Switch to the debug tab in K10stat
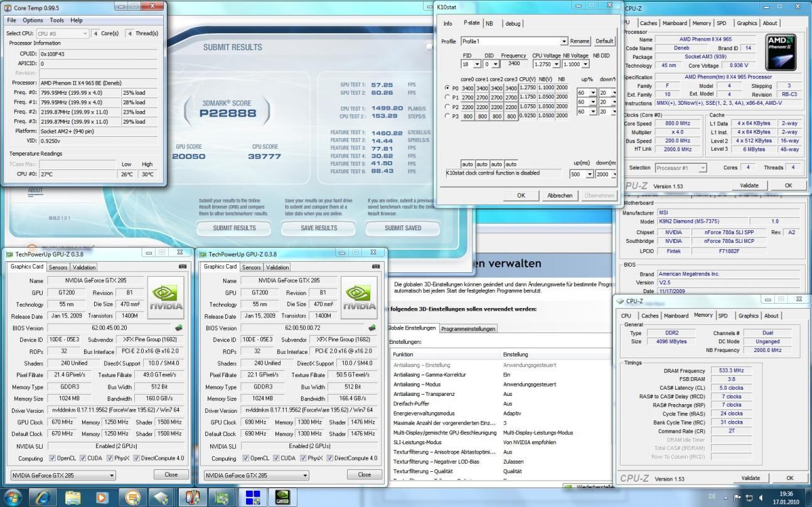Viewport: 812px width, 507px height. pyautogui.click(x=513, y=23)
